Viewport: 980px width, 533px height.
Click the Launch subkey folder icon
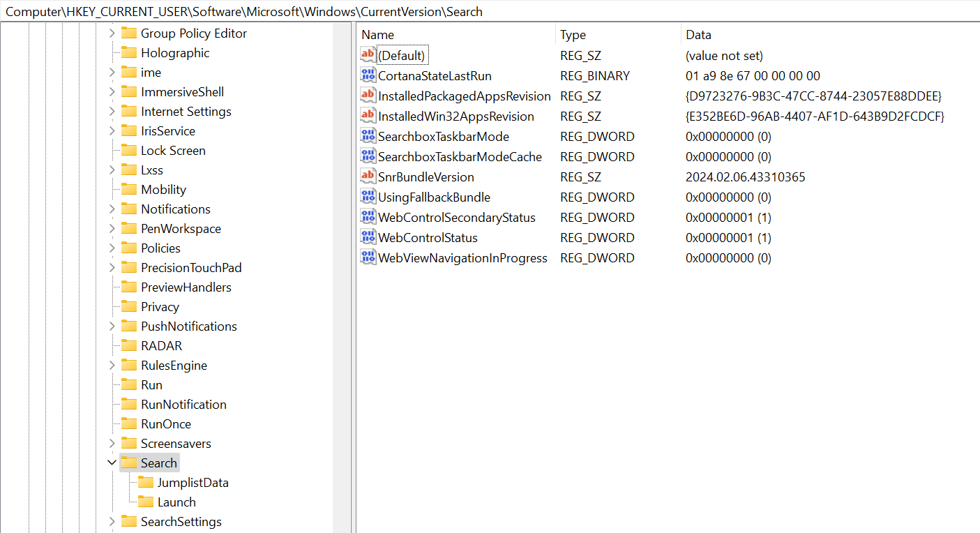pyautogui.click(x=145, y=502)
